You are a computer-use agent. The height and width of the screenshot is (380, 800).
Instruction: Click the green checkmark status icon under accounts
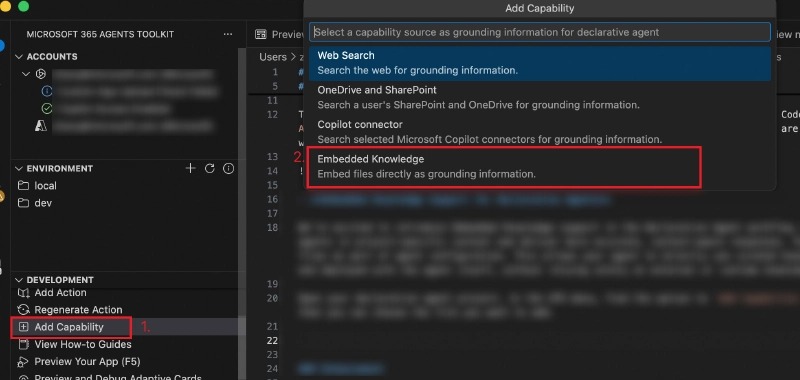click(x=47, y=108)
